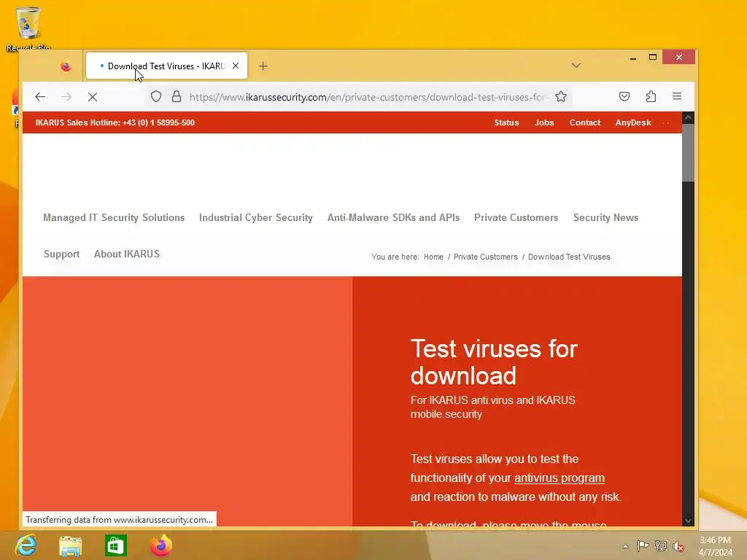Expand the list all tabs chevron
Screen dimensions: 747x560
pos(576,66)
